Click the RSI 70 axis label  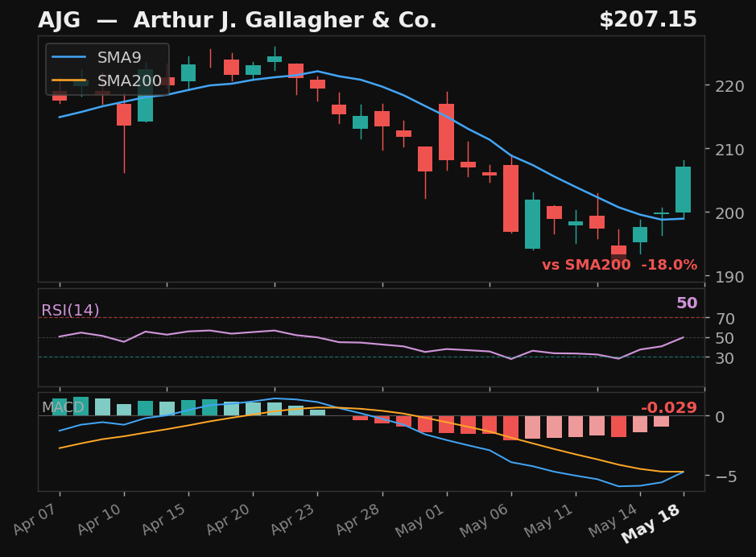(x=725, y=319)
